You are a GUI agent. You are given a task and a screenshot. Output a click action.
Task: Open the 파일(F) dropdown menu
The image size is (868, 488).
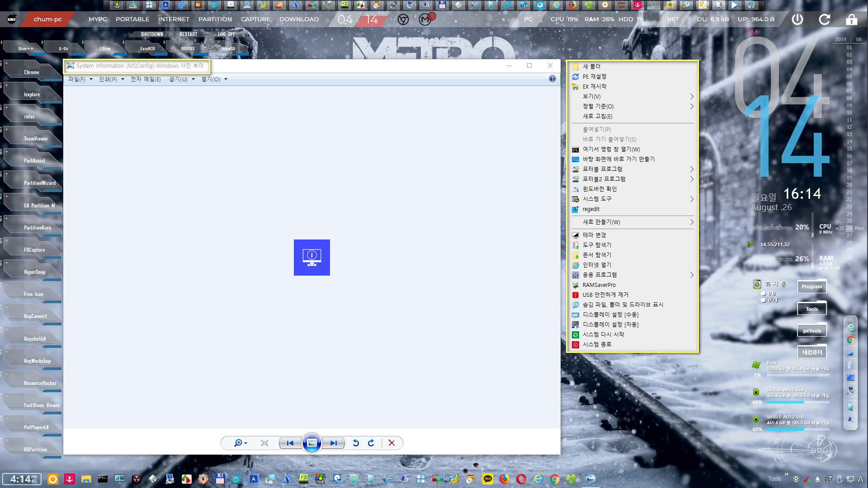click(x=80, y=79)
